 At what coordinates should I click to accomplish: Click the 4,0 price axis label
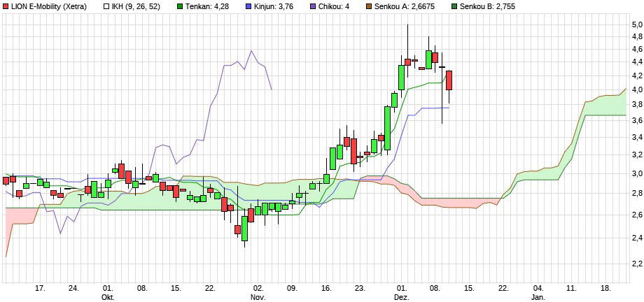[637, 89]
